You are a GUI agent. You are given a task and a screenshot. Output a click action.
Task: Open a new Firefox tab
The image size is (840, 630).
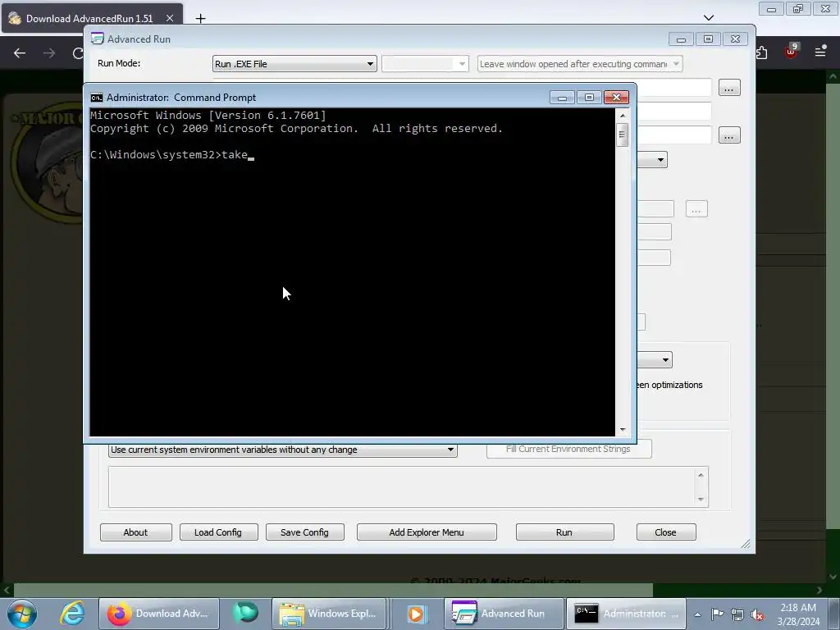pyautogui.click(x=200, y=19)
